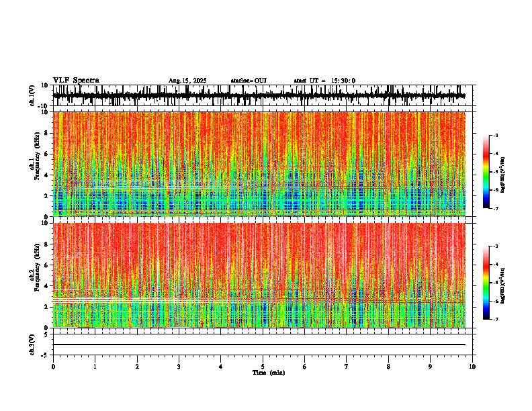This screenshot has height=411, width=532.
Task: Click time axis tick label '7'
Action: pos(347,367)
